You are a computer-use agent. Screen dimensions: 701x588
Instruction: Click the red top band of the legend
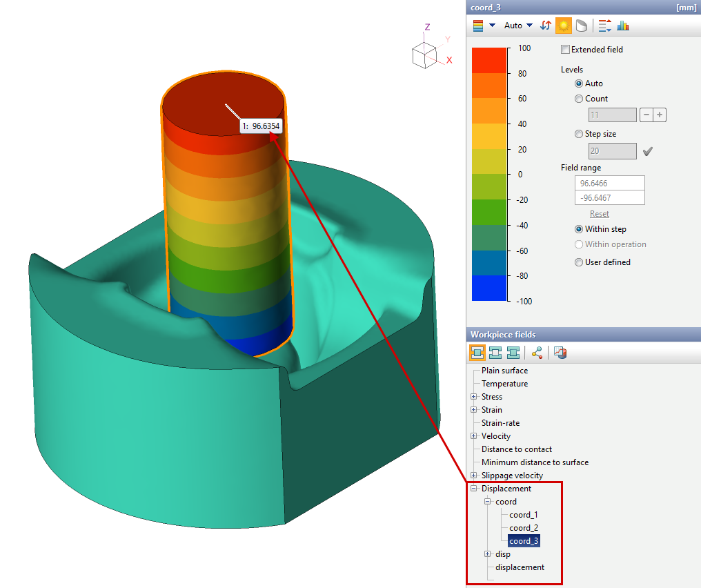(x=488, y=60)
